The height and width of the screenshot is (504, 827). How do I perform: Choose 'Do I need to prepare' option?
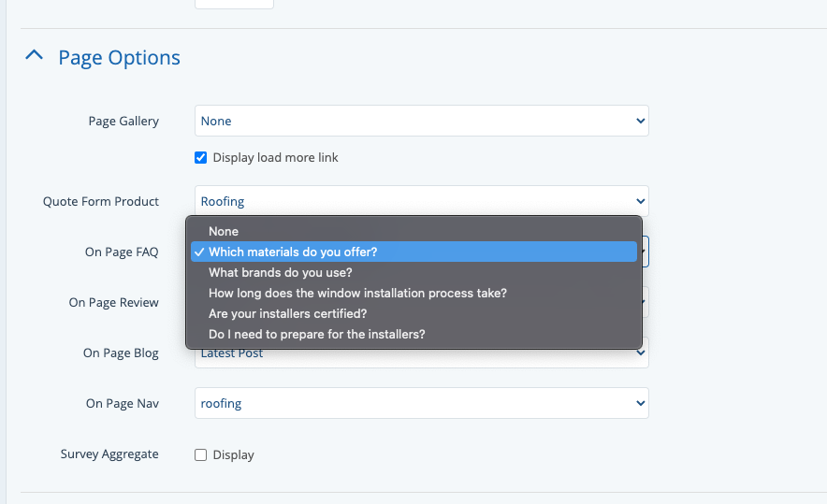tap(316, 334)
